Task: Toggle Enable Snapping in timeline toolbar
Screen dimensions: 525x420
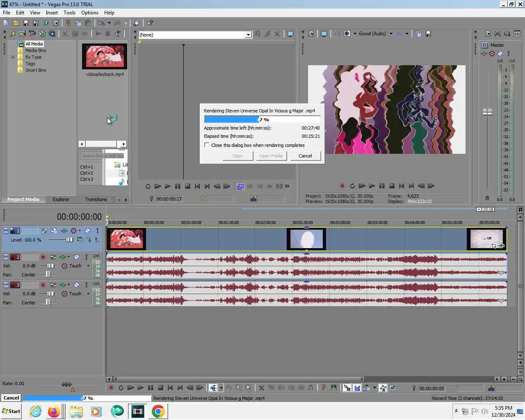Action: (x=347, y=388)
